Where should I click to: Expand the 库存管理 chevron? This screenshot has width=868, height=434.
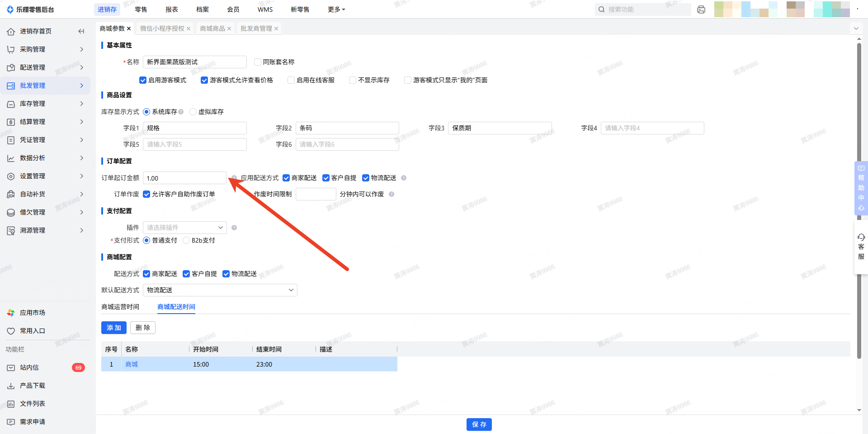click(x=82, y=104)
